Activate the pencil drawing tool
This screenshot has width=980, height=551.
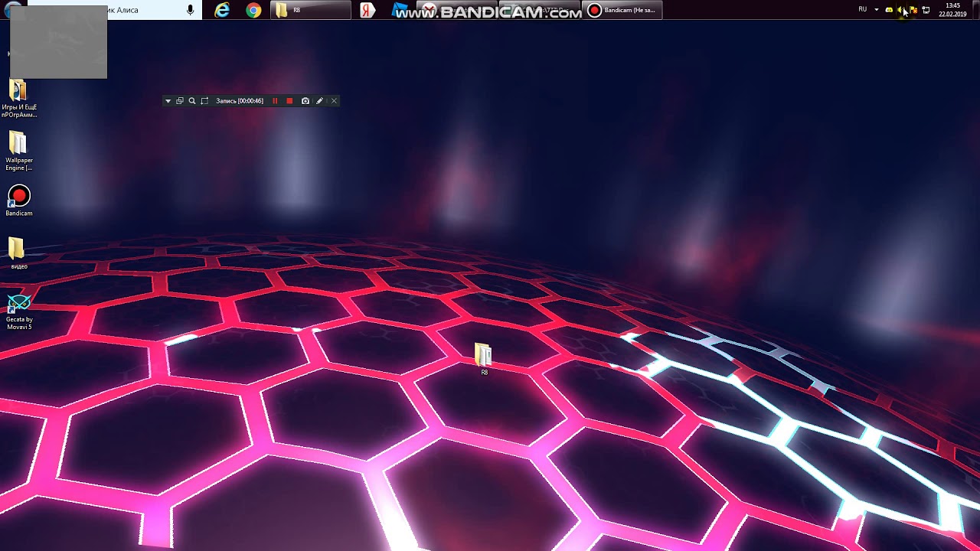coord(319,101)
